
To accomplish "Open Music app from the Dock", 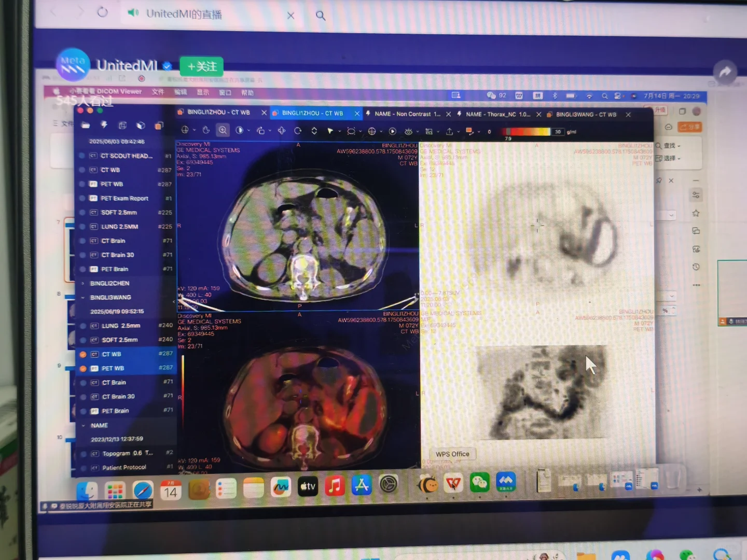I will (335, 486).
